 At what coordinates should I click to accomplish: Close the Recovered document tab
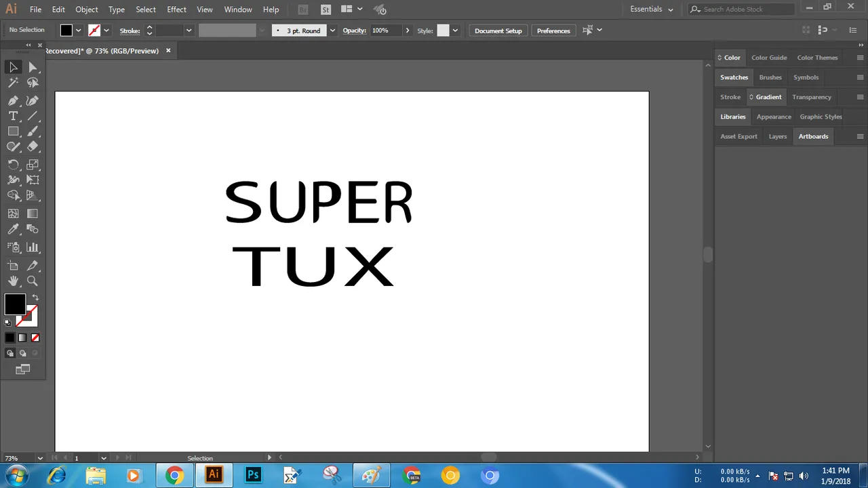coord(168,51)
